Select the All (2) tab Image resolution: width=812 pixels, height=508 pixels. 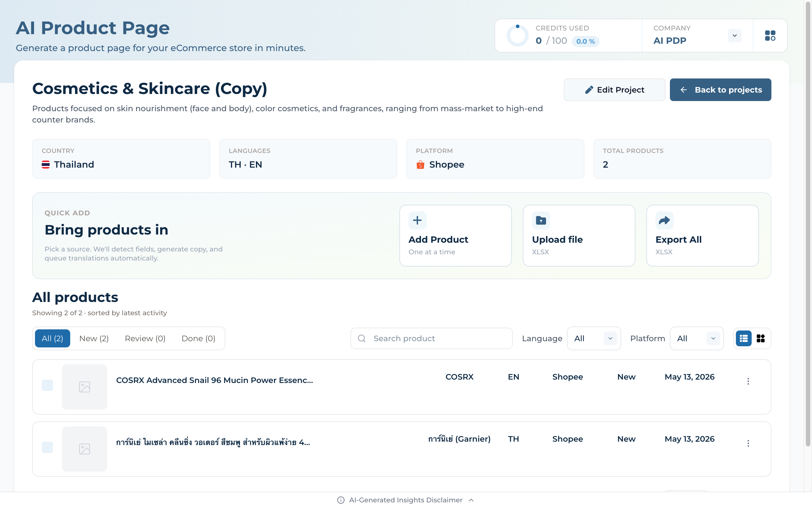52,338
